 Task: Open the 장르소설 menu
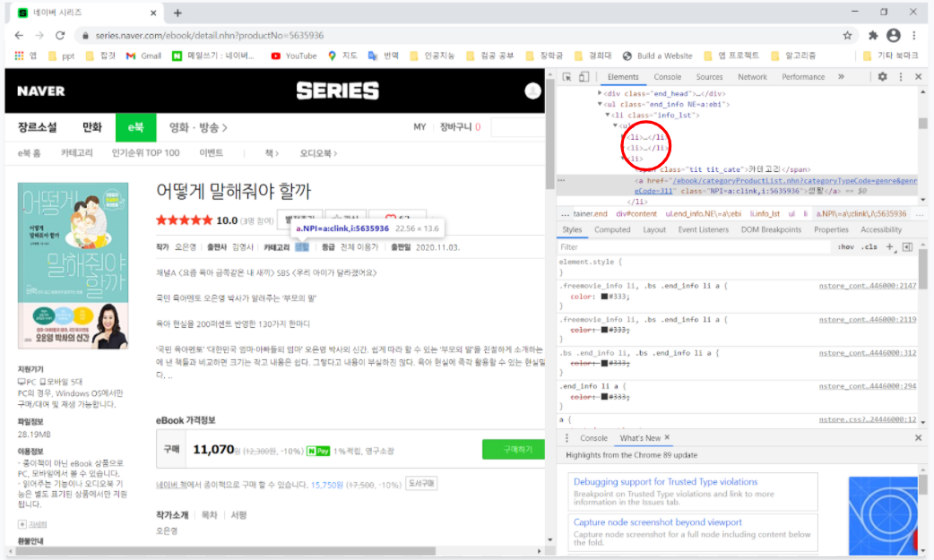(x=37, y=127)
